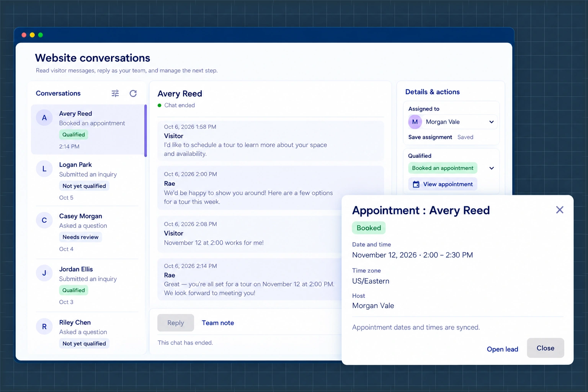
Task: Click Riley Chen's Not yet qualified badge
Action: pos(84,343)
